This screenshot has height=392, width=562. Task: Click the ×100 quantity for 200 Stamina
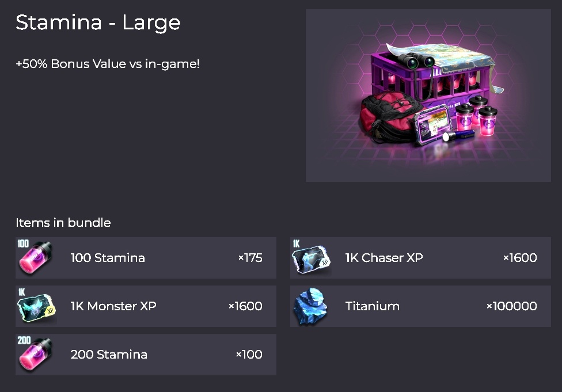coord(249,355)
